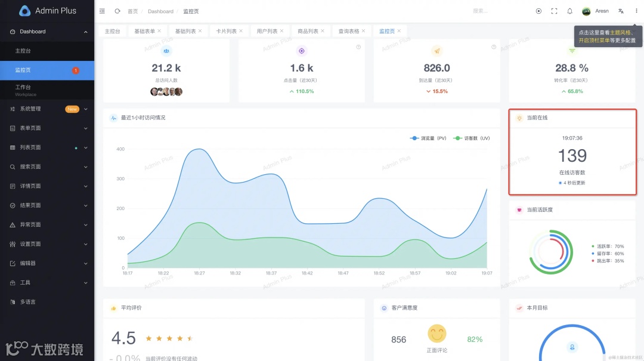This screenshot has width=644, height=361.
Task: Click the help icon on click-count card
Action: (358, 47)
